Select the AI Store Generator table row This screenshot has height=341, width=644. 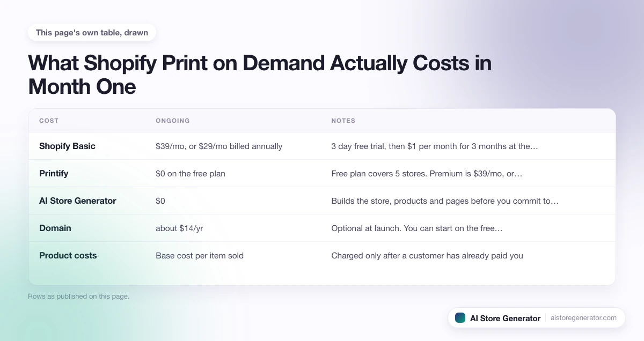[322, 201]
